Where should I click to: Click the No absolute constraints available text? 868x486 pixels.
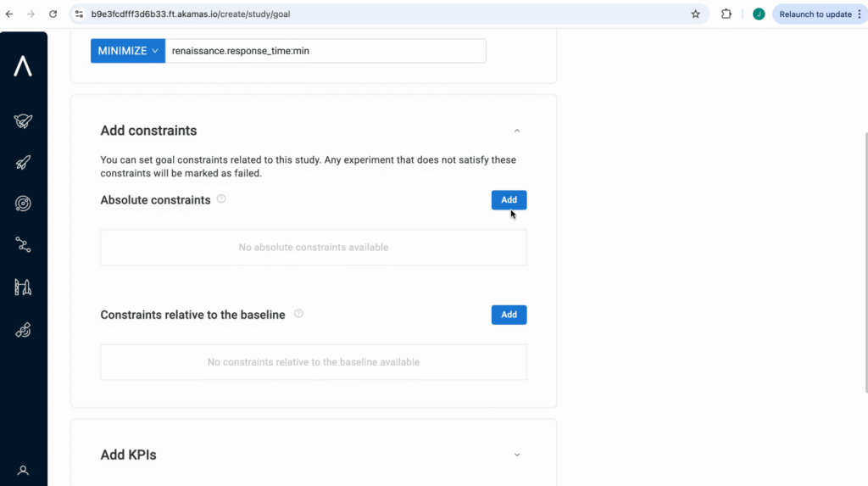tap(314, 247)
